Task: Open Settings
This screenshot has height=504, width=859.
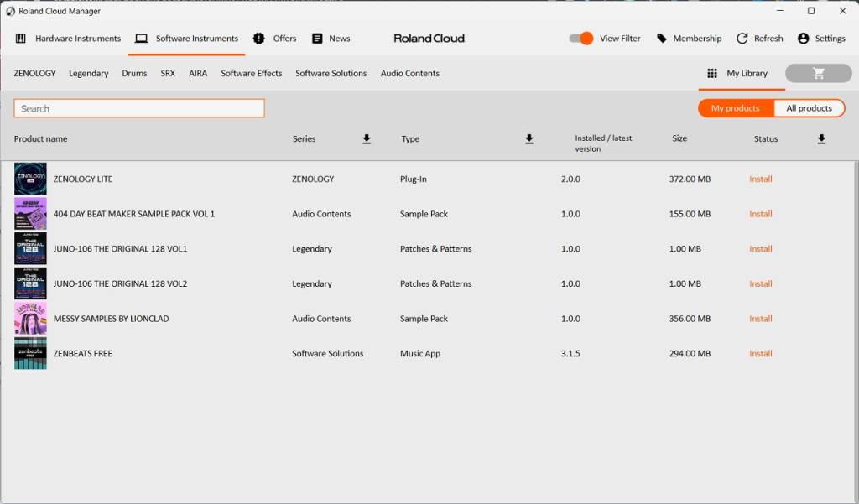Action: pos(820,38)
